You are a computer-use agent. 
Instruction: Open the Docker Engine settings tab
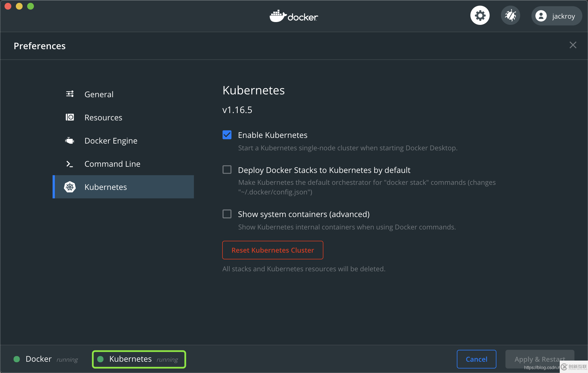coord(111,140)
